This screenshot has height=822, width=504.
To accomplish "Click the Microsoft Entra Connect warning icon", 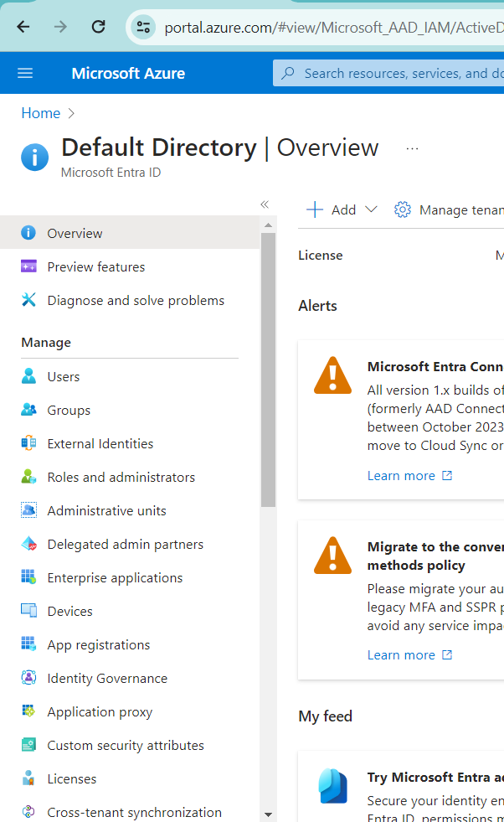I will coord(332,375).
